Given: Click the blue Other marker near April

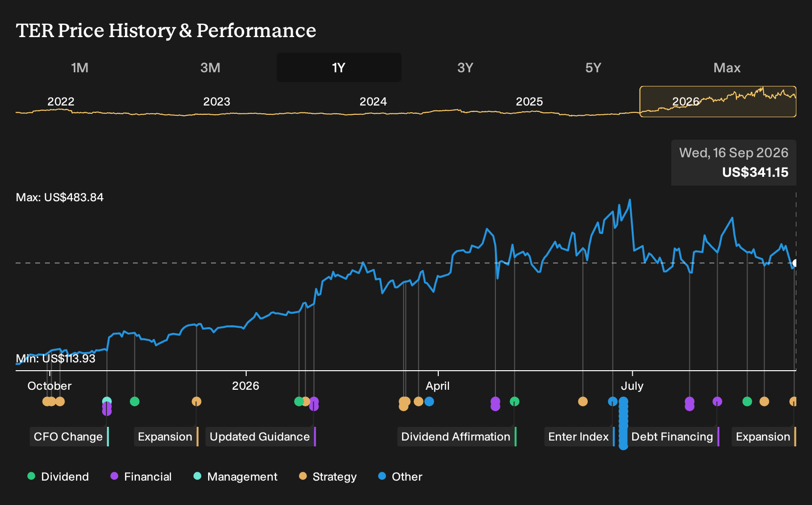Looking at the screenshot, I should tap(429, 401).
